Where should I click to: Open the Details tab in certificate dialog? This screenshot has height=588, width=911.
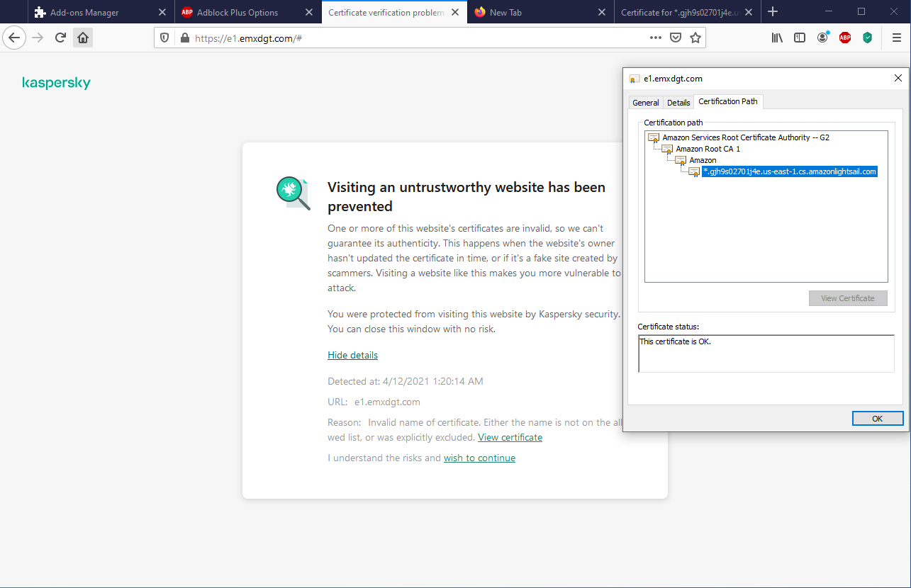678,103
